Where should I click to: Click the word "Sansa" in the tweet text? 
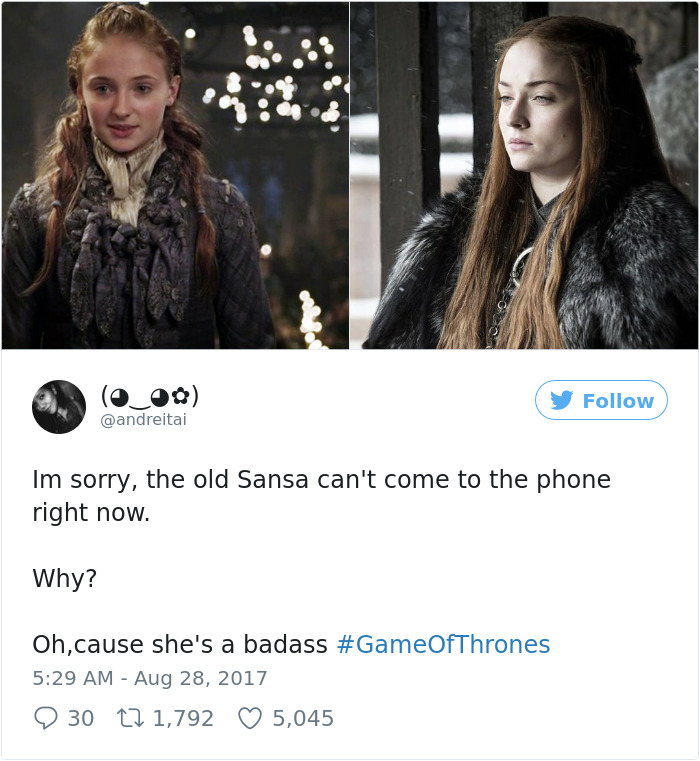point(273,480)
